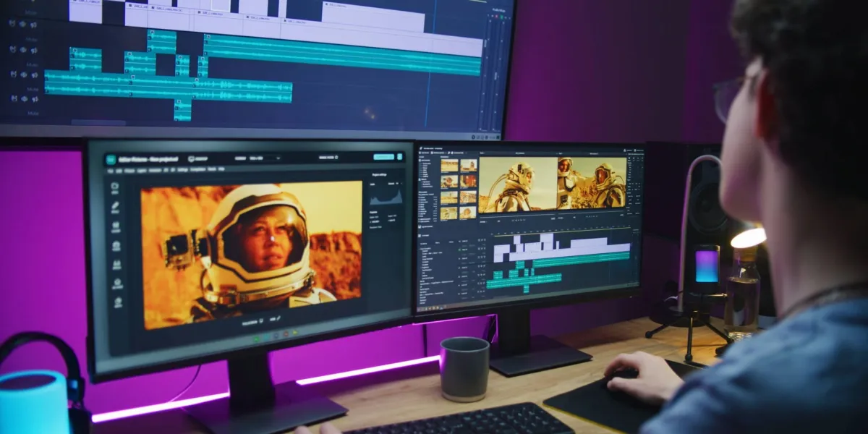
Task: Toggle the speaker icon on the top monitor's first track row
Action: (33, 25)
